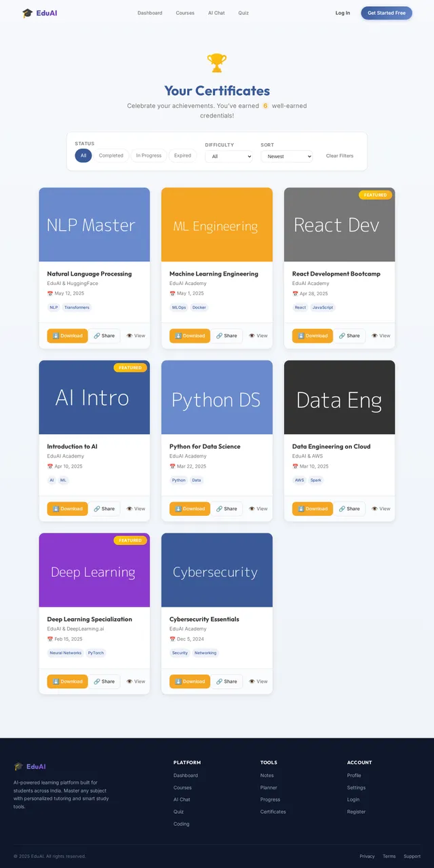Image resolution: width=434 pixels, height=868 pixels.
Task: Click the eye icon on React Development Bootcamp card
Action: click(375, 336)
